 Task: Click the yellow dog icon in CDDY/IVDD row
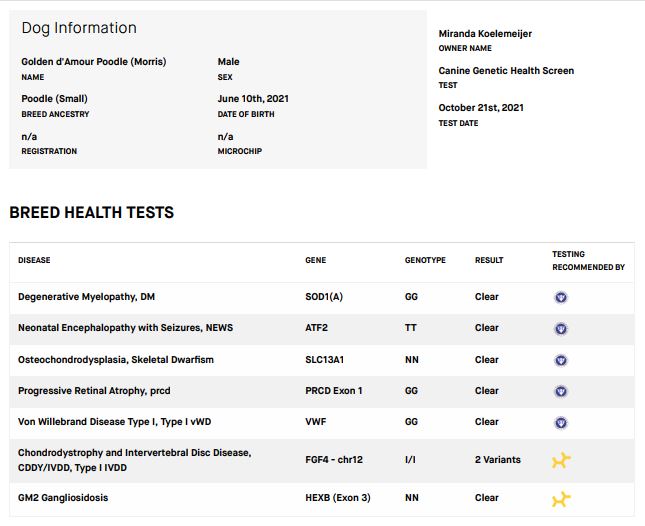pyautogui.click(x=562, y=460)
